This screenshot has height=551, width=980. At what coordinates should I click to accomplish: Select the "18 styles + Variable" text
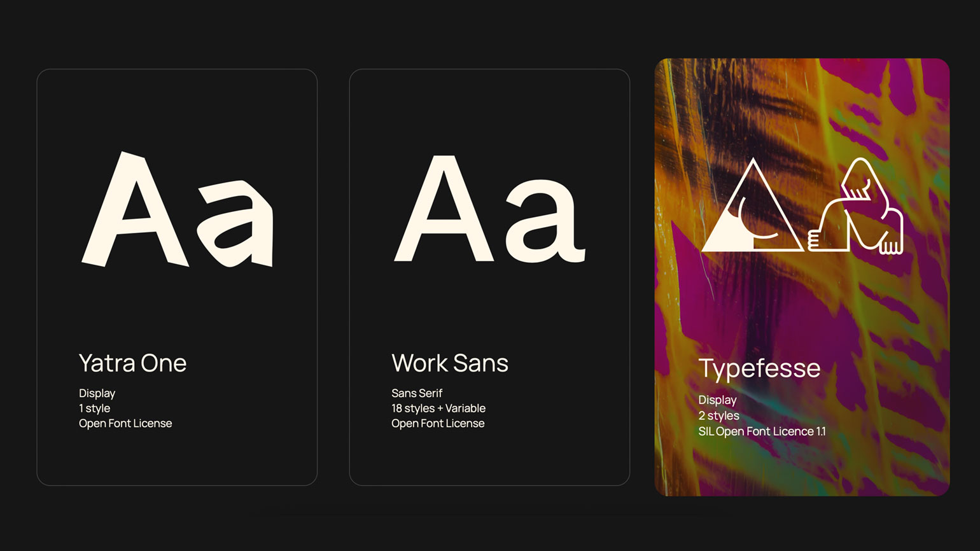click(x=438, y=408)
